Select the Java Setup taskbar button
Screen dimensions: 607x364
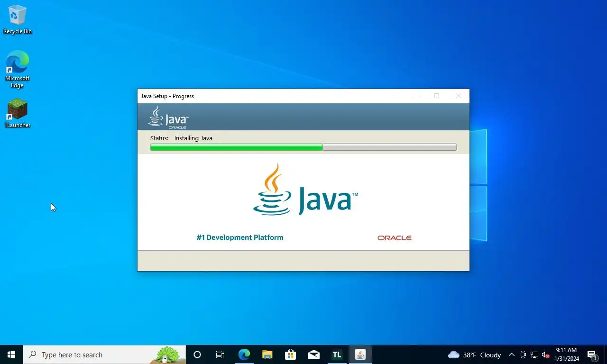pos(360,355)
